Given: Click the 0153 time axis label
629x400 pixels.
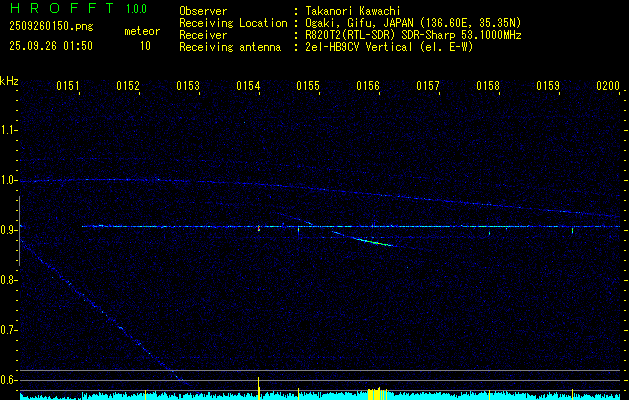Looking at the screenshot, I should pos(188,86).
